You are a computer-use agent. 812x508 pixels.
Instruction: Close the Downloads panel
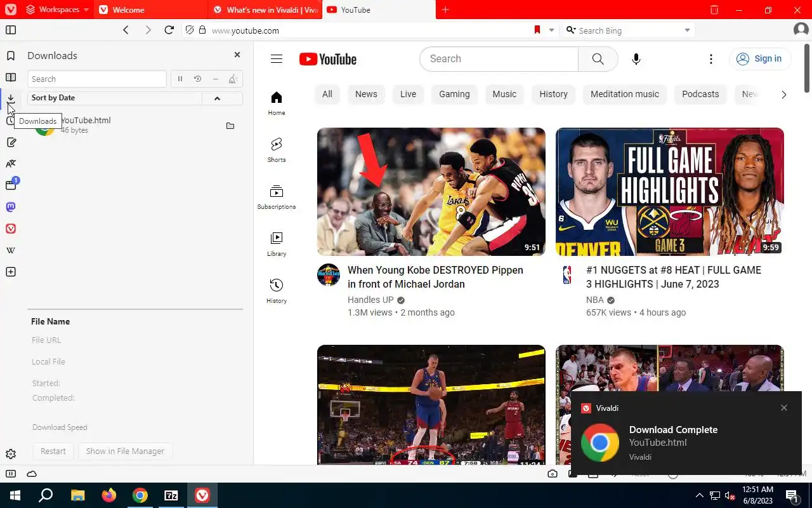pyautogui.click(x=237, y=55)
